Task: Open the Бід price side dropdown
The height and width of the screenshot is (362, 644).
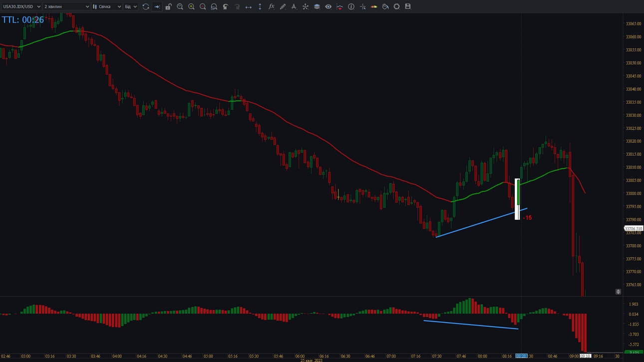Action: pyautogui.click(x=131, y=6)
